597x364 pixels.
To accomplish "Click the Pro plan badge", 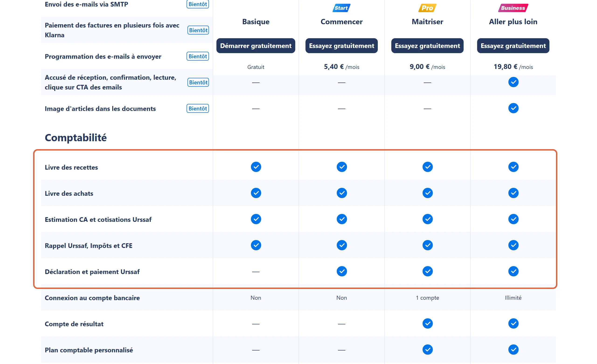I will click(x=427, y=8).
